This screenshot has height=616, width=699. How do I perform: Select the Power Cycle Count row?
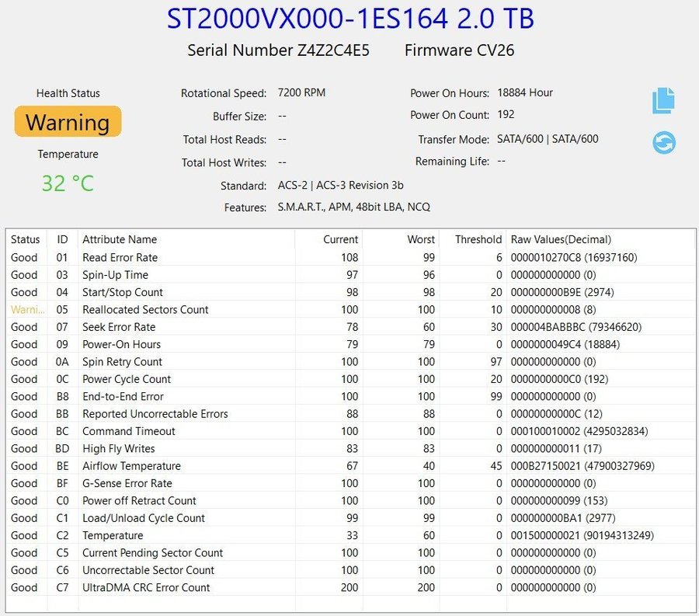350,379
